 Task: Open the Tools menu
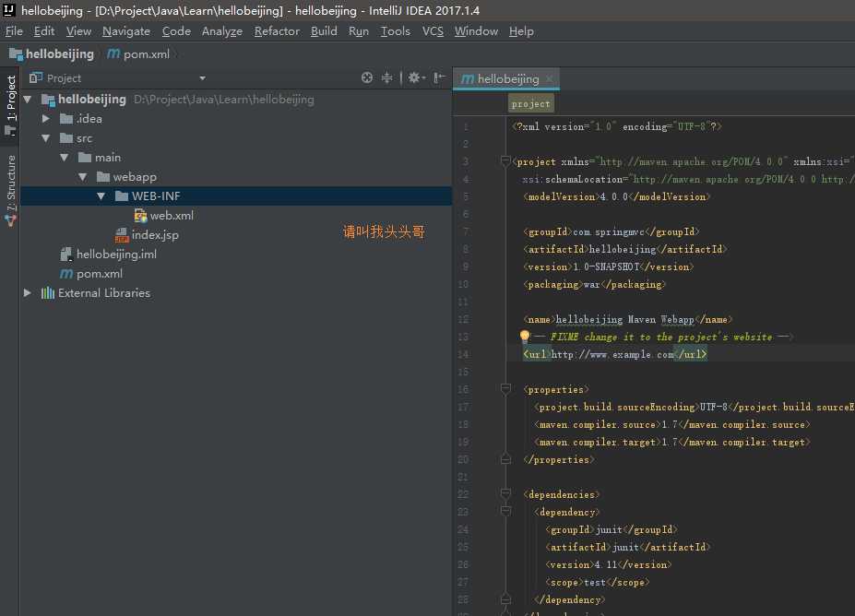pyautogui.click(x=396, y=31)
